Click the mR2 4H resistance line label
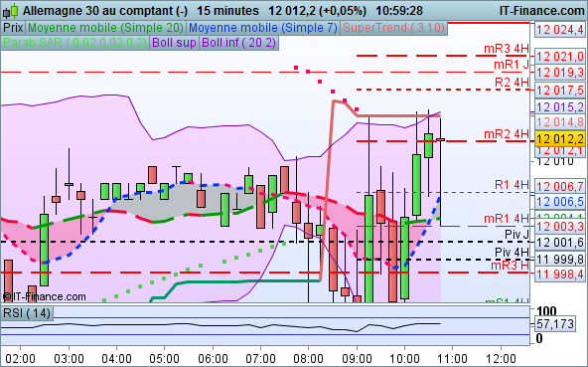 coord(507,133)
